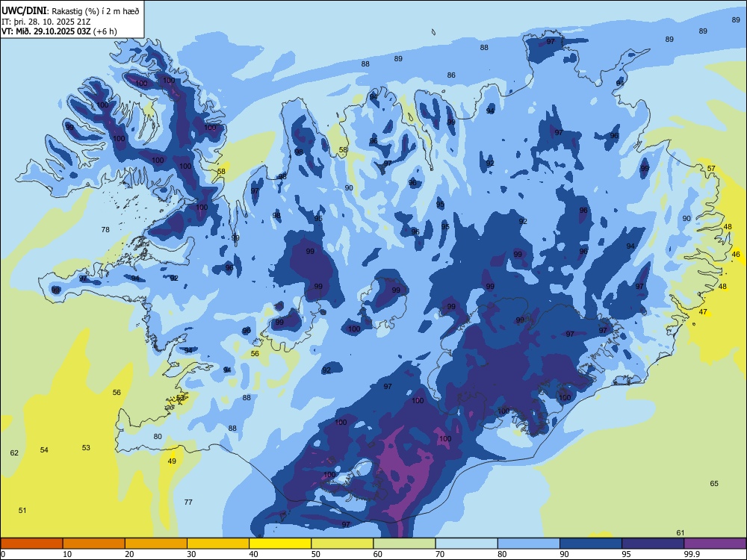This screenshot has width=747, height=560.
Task: Select the dark blue 90–95 legend swatch
Action: coord(591,544)
